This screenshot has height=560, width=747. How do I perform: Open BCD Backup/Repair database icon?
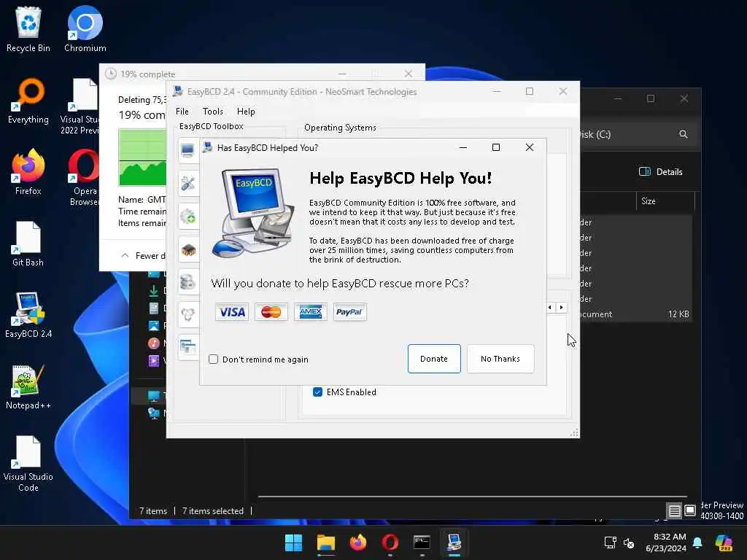coord(187,282)
